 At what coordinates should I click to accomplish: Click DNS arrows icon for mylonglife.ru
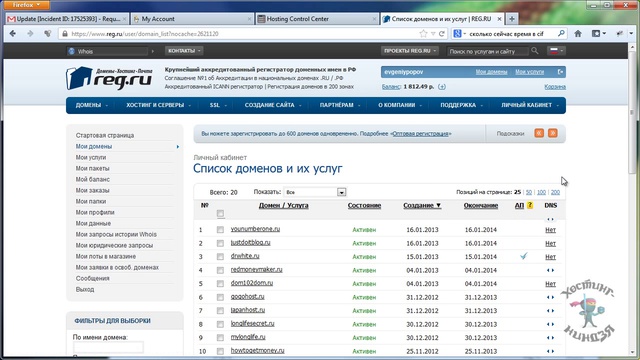(x=550, y=338)
